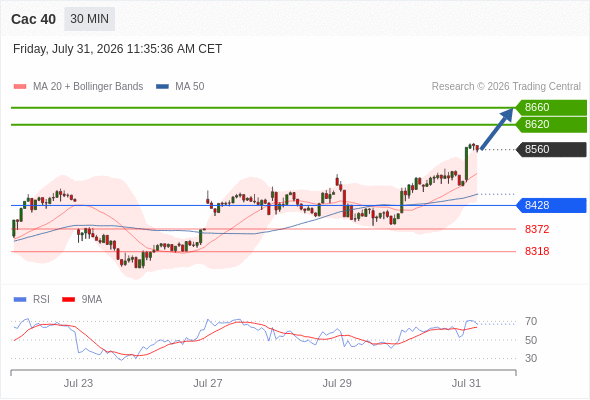Click the blue MA 50 legend swatch
Screen dimensions: 590x400
(162, 87)
